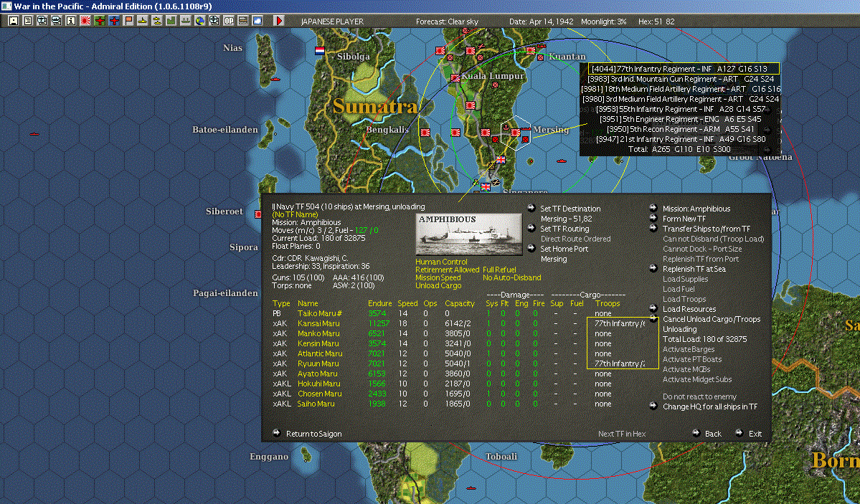Click the Japanese rising sun flag icon
The image size is (860, 504).
(x=85, y=21)
